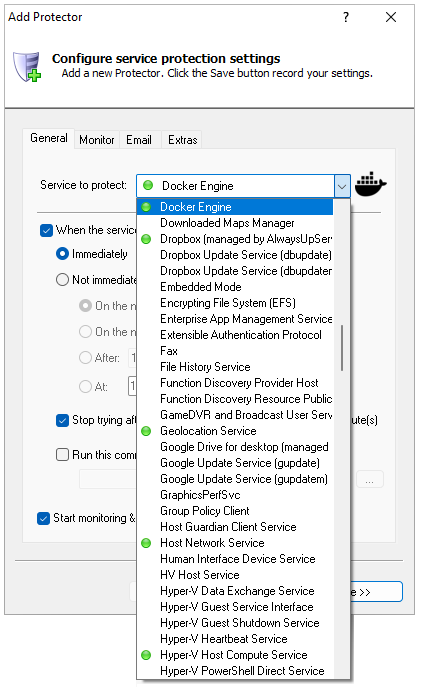Select Hyper-V Data Exchange Service
Viewport: 421px width, 687px height.
coord(235,591)
